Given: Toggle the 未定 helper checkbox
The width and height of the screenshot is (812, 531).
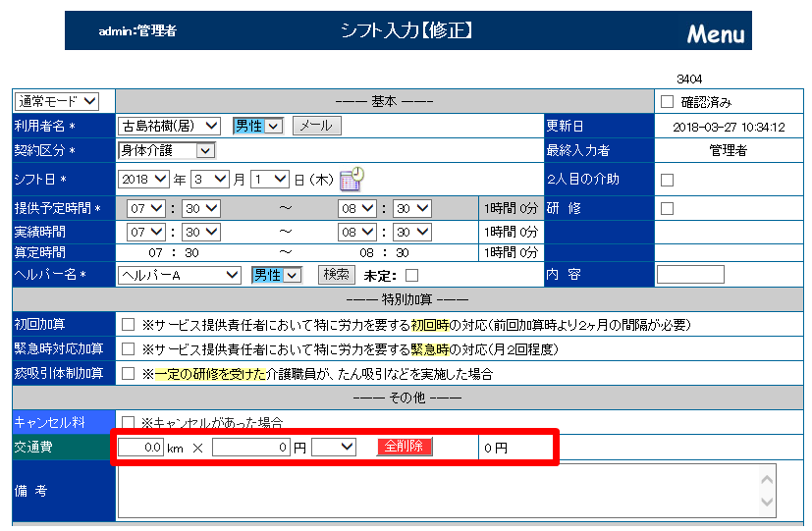Looking at the screenshot, I should click(412, 275).
